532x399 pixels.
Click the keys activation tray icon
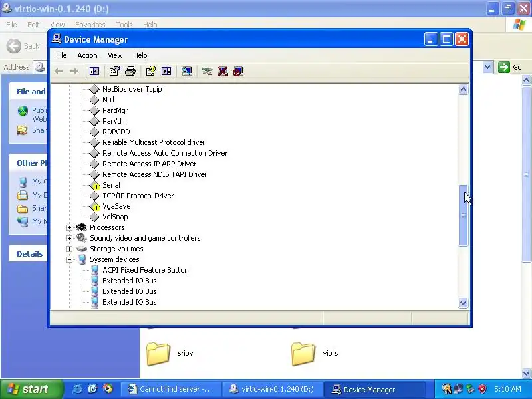[x=446, y=389]
